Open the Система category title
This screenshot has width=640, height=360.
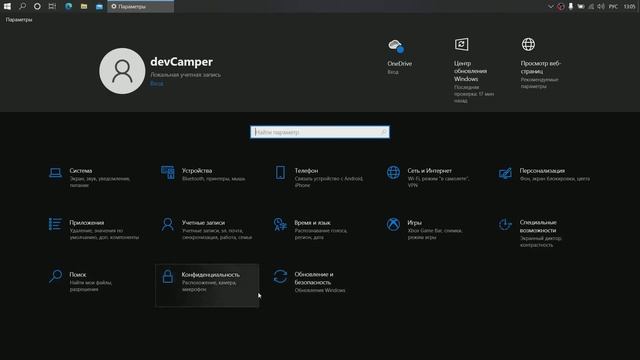tap(81, 171)
